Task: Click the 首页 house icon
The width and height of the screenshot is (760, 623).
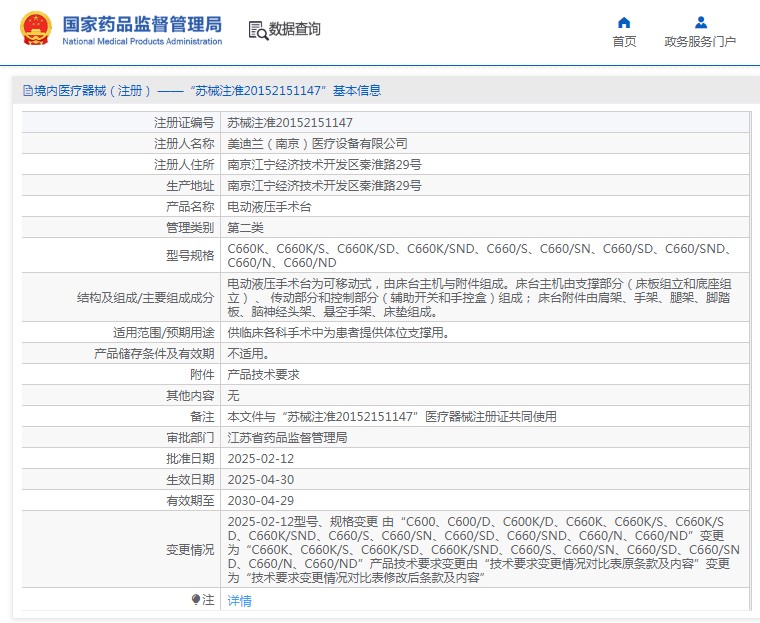Action: [624, 22]
